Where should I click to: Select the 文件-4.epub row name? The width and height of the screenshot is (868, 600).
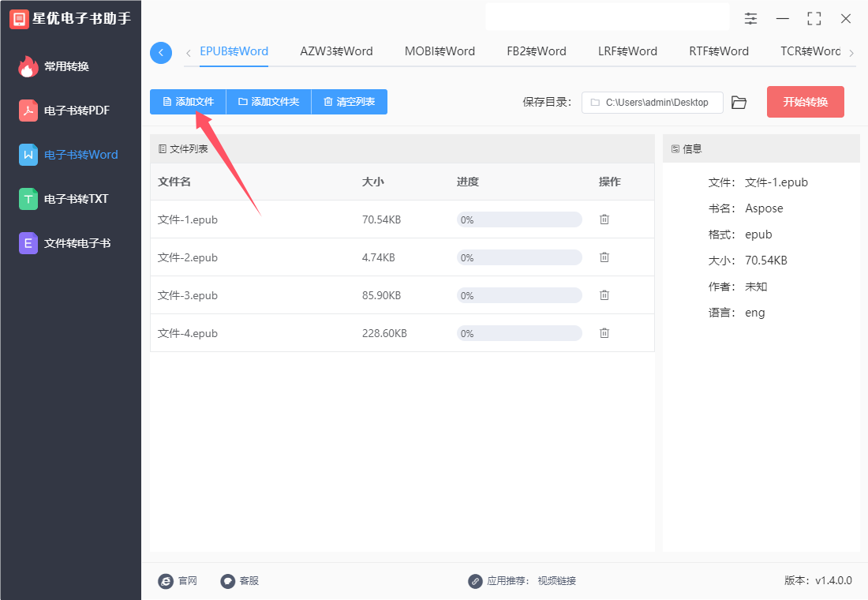pos(188,333)
